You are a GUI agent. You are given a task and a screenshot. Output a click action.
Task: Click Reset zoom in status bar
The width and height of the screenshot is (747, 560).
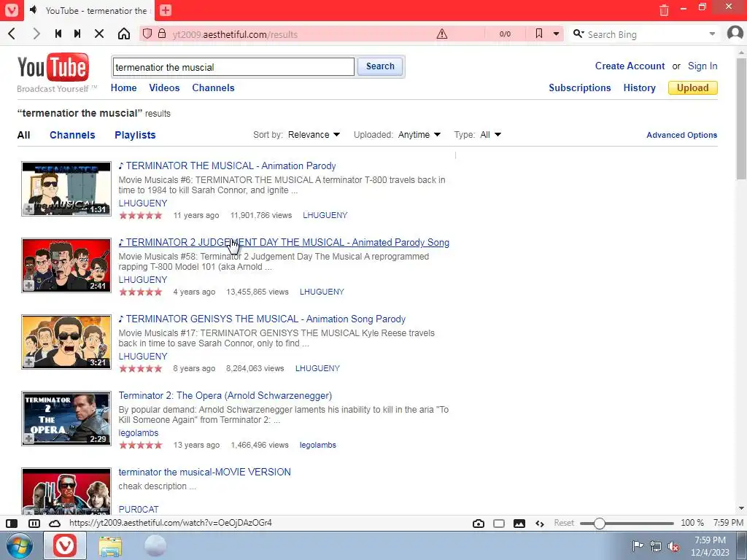564,523
